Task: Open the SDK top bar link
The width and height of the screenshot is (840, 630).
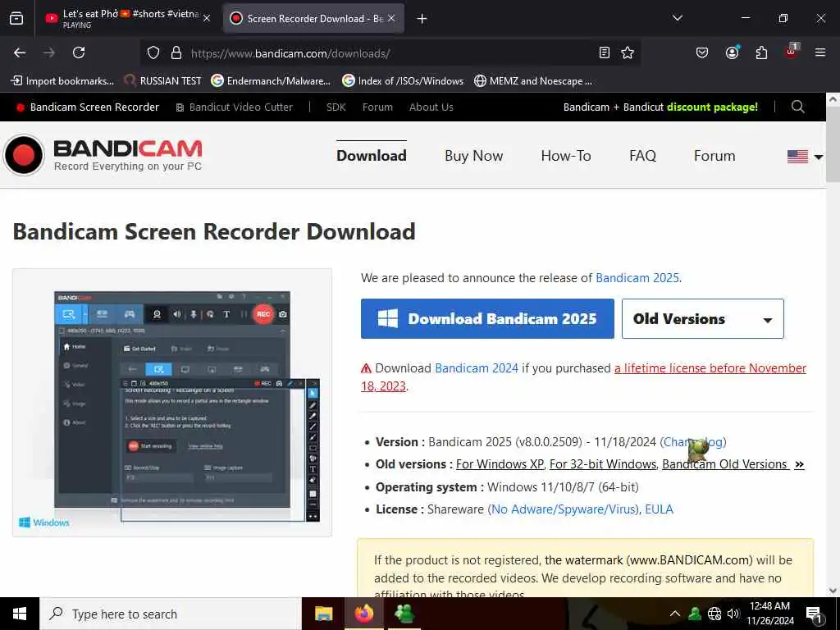Action: coord(336,107)
